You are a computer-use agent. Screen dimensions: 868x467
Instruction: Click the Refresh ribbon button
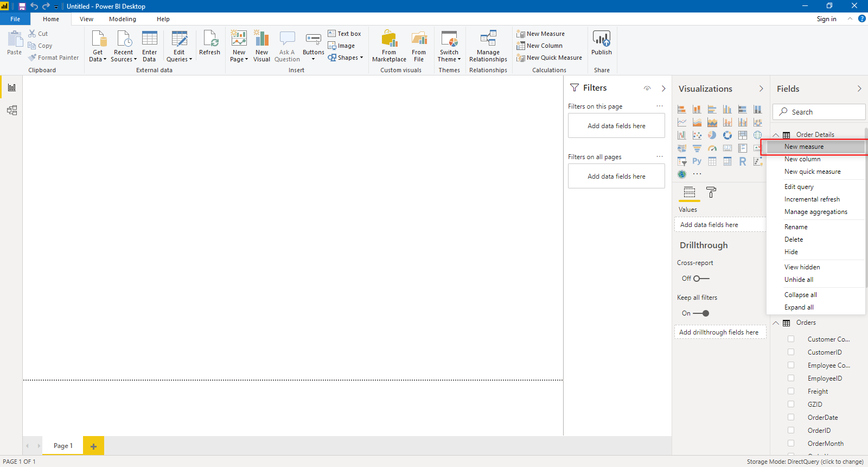(210, 43)
